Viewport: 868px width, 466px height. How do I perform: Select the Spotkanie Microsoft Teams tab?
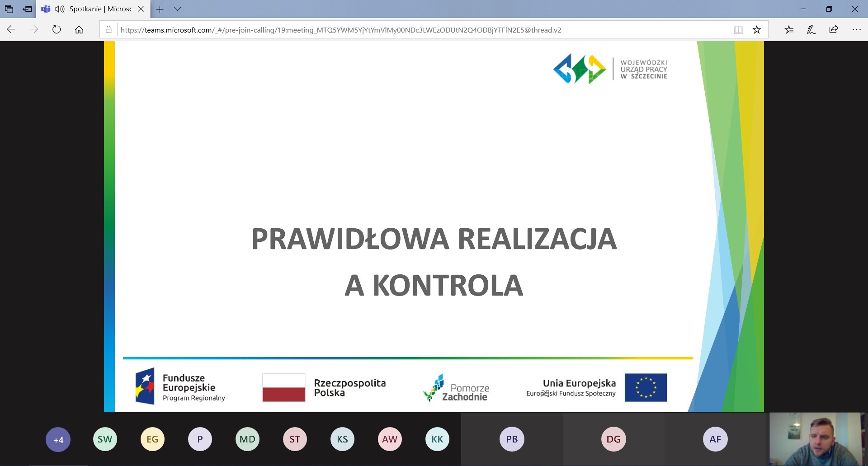pyautogui.click(x=93, y=9)
